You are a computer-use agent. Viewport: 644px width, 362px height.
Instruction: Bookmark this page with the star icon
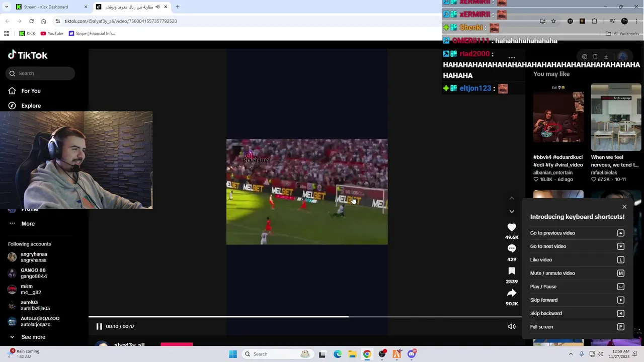[553, 21]
